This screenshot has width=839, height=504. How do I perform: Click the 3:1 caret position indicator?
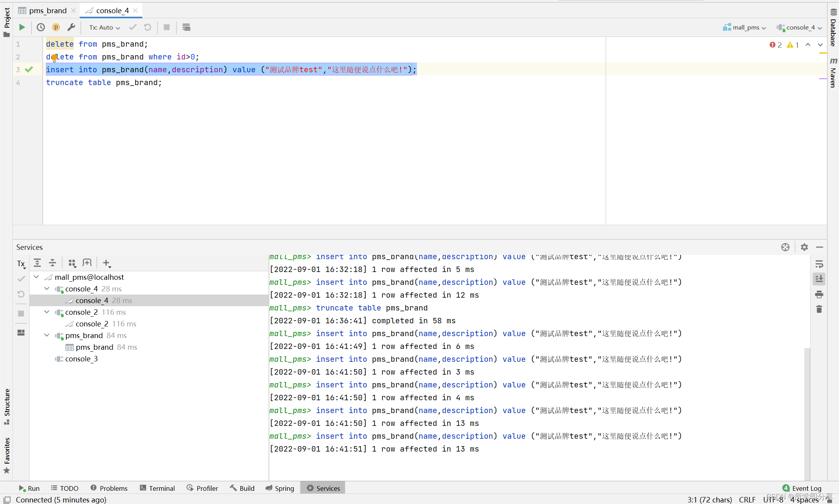pos(709,500)
